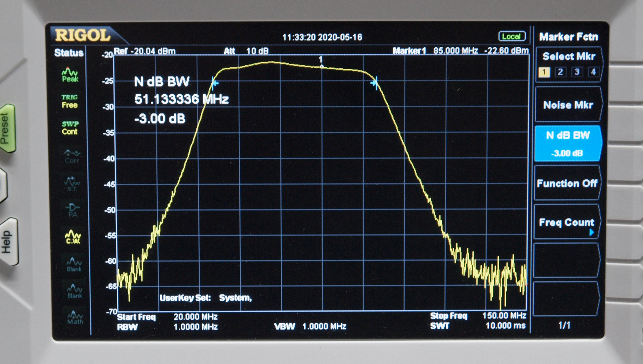Screen dimensions: 643x364
Task: Enable the Noise Mkr function
Action: point(568,105)
